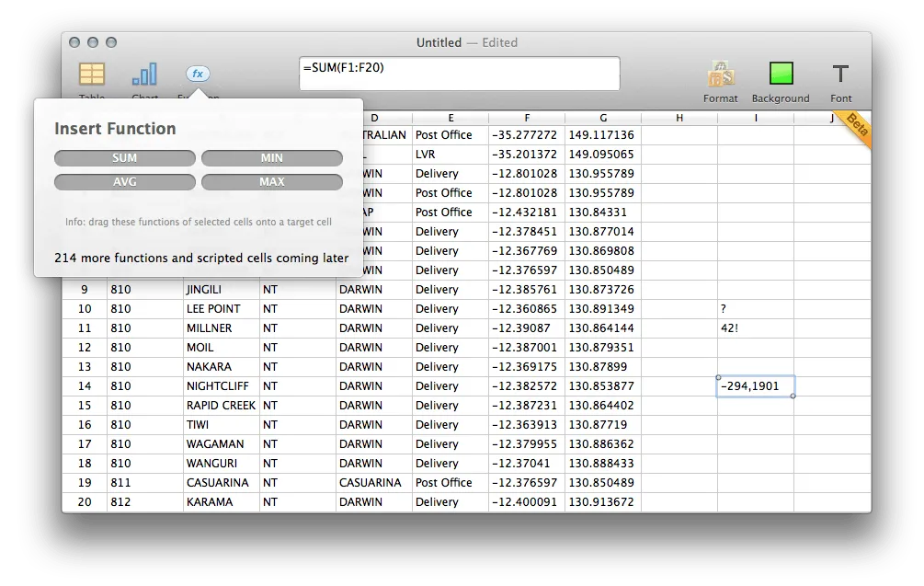Insert a Chart using the toolbar icon

[144, 74]
